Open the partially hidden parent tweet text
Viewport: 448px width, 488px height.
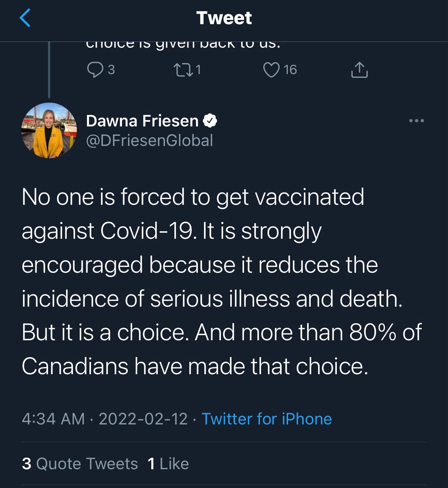click(x=183, y=45)
